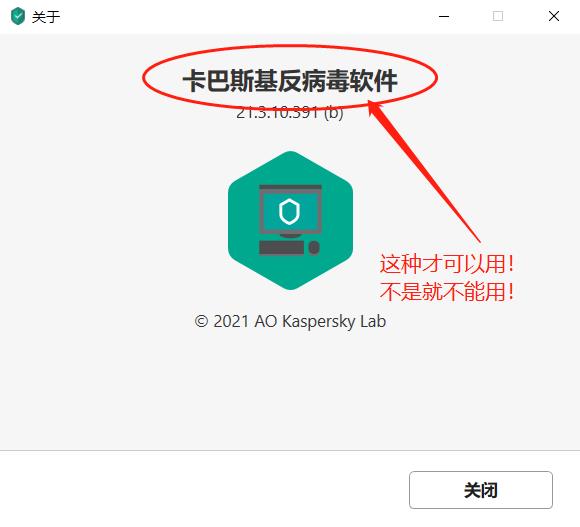Click the copyright © symbol
The width and height of the screenshot is (580, 527).
(201, 321)
